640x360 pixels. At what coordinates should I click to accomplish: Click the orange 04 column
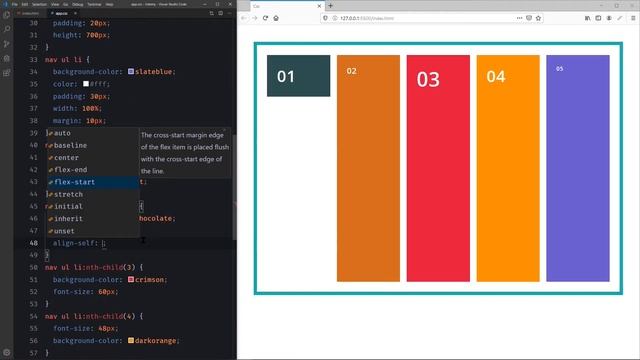point(508,168)
